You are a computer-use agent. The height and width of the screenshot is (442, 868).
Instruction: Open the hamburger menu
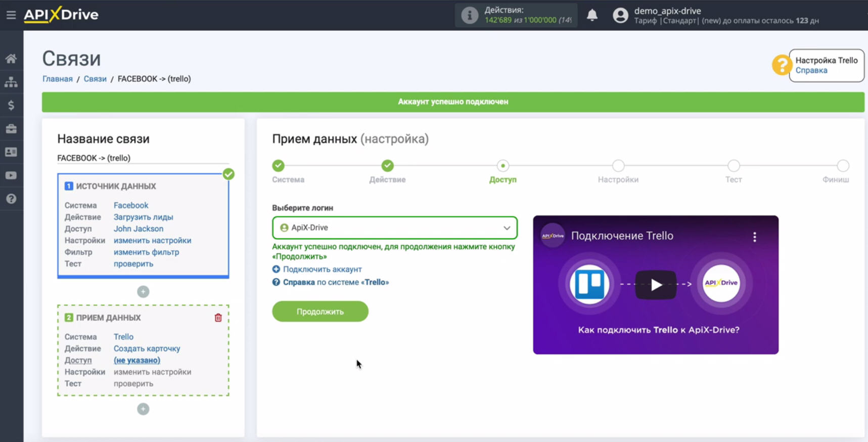coord(11,15)
